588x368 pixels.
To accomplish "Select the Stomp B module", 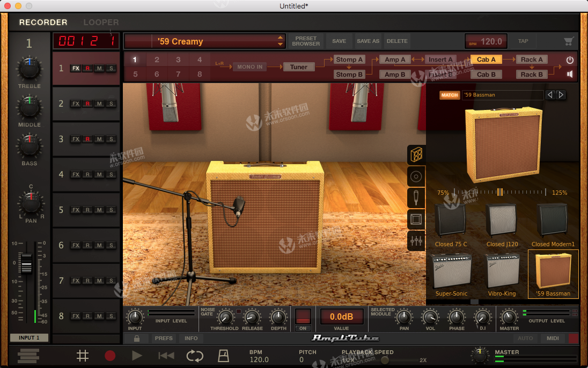I will [x=349, y=74].
